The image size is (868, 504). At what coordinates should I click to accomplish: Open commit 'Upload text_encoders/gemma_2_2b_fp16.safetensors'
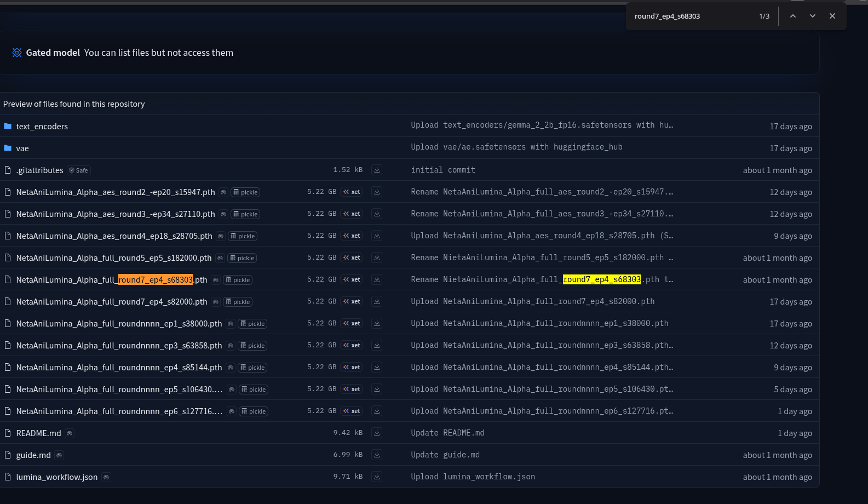point(542,125)
